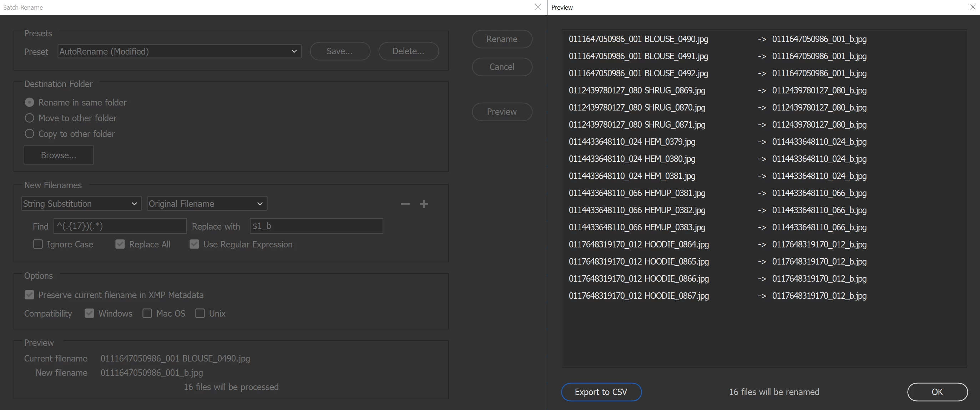The height and width of the screenshot is (410, 980).
Task: Expand the String Substitution dropdown
Action: [81, 204]
